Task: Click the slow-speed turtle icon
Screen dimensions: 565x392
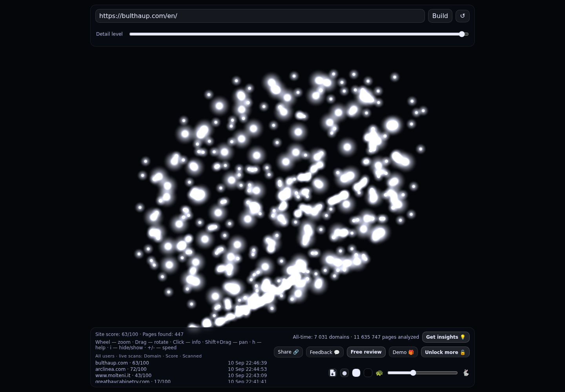Action: (379, 373)
